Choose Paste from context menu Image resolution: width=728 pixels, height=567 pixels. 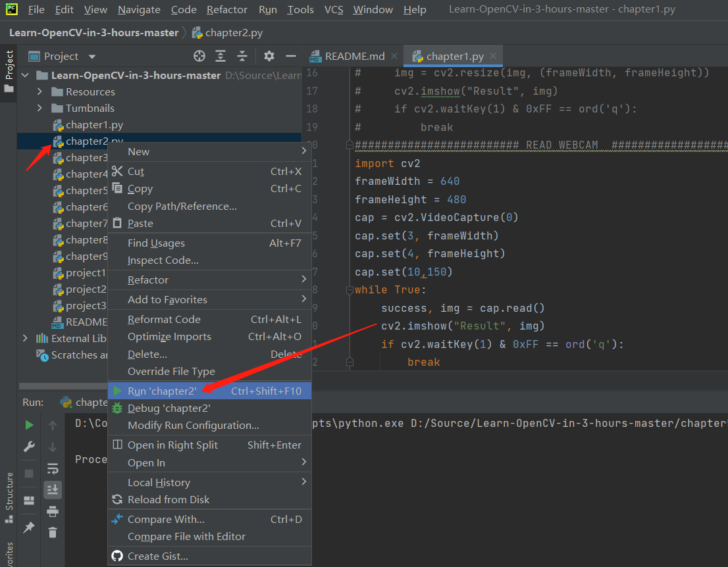click(x=209, y=224)
